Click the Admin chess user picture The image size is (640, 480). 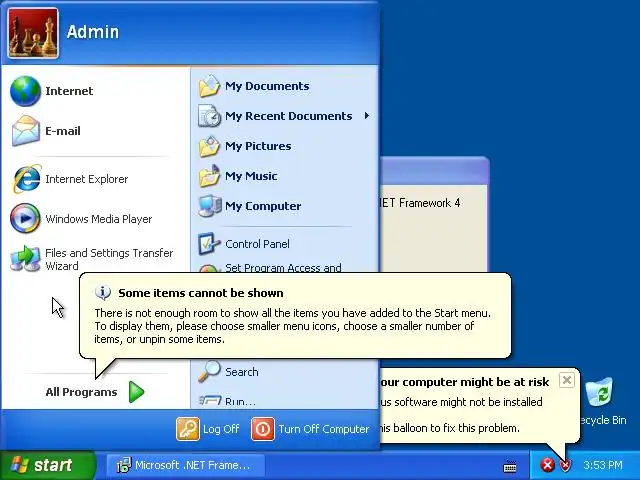click(x=33, y=33)
